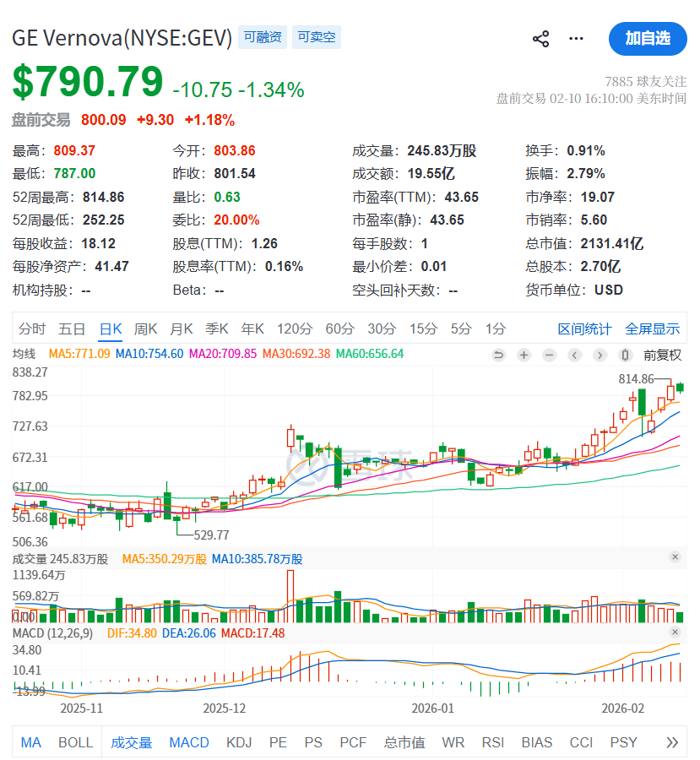Select the 周K chart tab

pos(145,329)
